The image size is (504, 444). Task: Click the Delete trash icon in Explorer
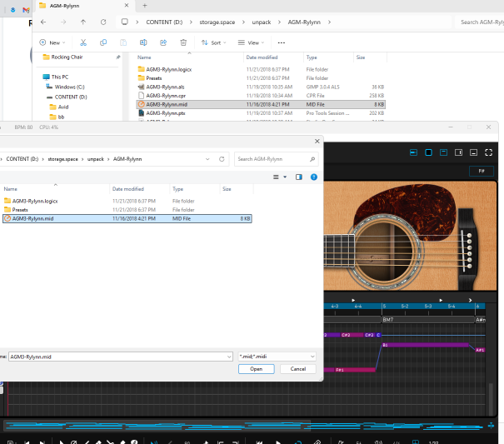183,42
